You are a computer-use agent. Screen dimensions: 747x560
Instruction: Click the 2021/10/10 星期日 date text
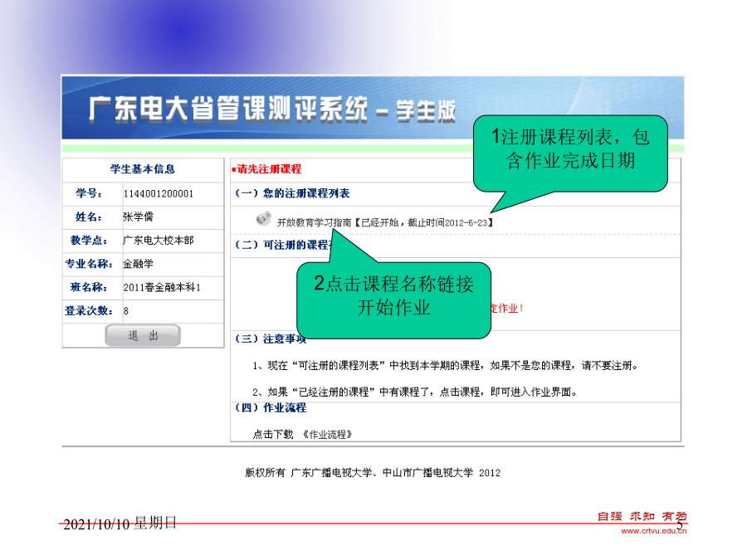(120, 523)
